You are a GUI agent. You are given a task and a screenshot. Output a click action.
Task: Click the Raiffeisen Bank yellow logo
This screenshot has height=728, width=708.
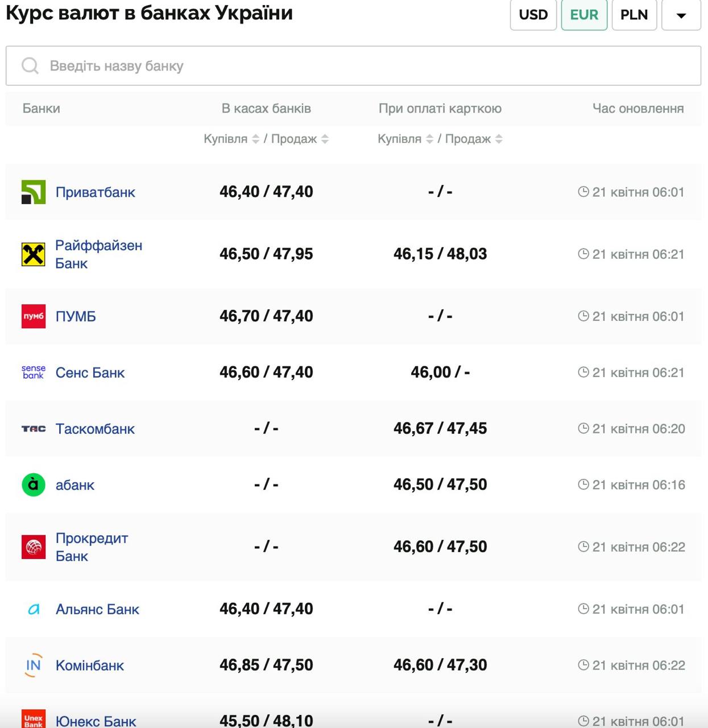tap(34, 254)
